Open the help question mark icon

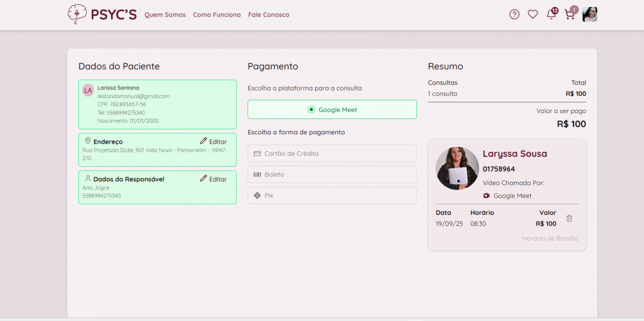click(514, 14)
